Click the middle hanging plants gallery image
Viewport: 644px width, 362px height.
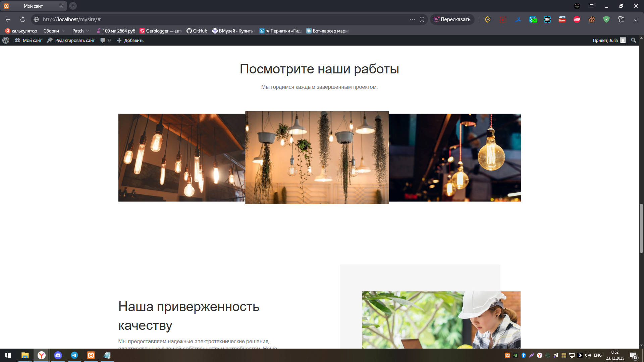click(317, 158)
